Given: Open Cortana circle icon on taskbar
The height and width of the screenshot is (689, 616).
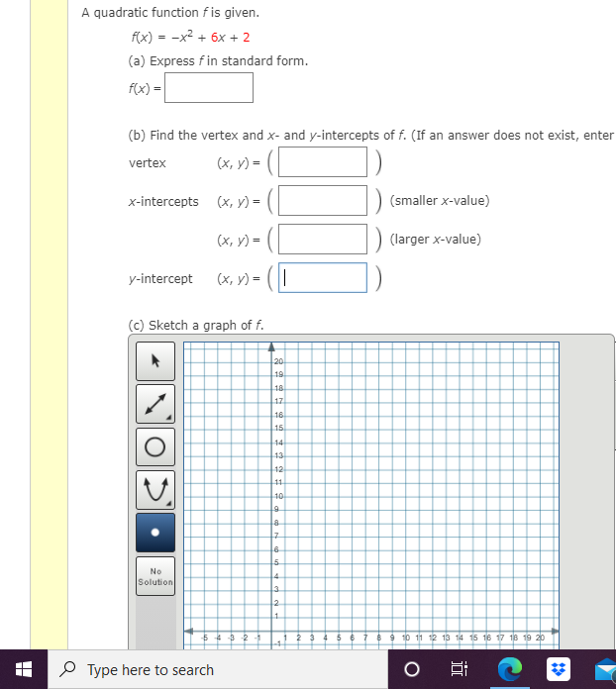Looking at the screenshot, I should 412,669.
